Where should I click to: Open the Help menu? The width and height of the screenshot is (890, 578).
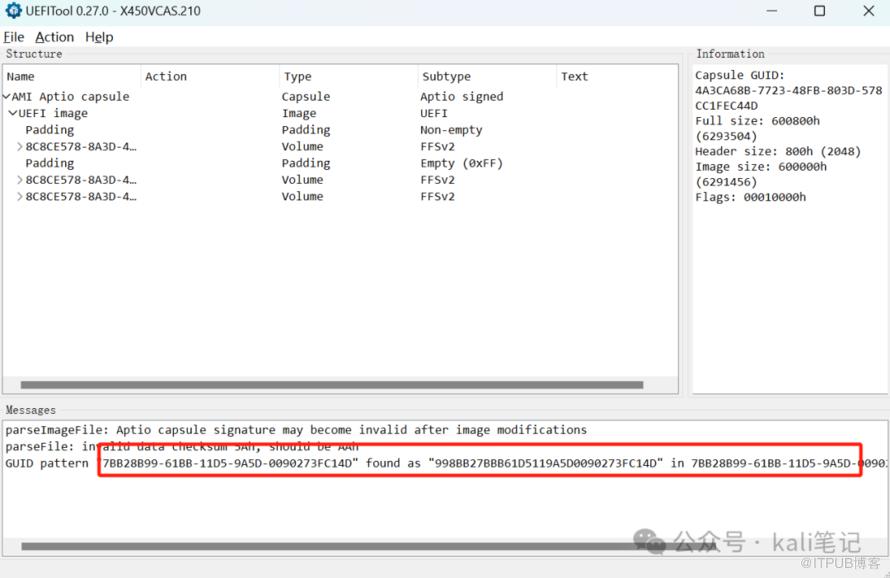[99, 37]
